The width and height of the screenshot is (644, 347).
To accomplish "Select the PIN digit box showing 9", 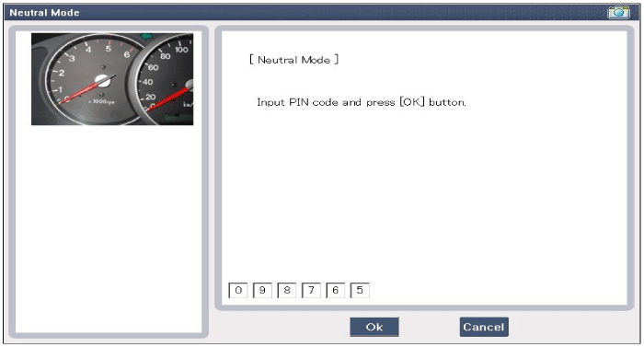I will click(x=262, y=290).
